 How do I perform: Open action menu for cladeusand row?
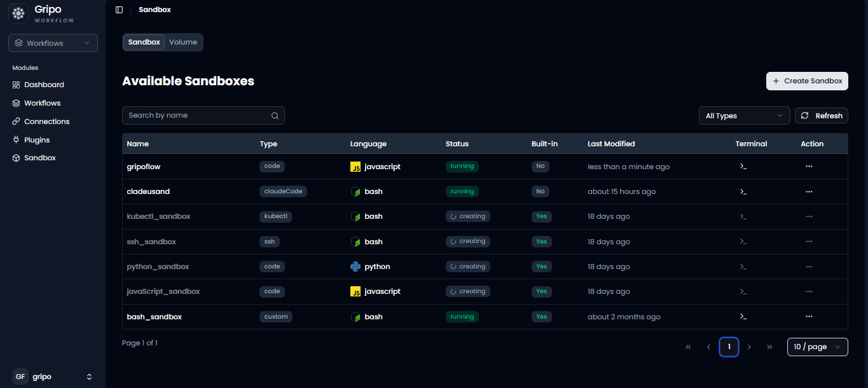click(809, 191)
